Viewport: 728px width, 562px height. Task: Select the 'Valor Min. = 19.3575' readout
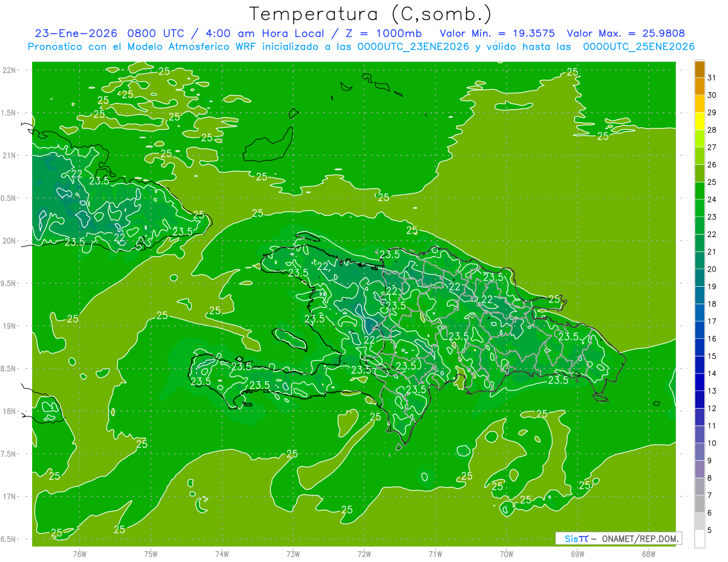coord(497,33)
